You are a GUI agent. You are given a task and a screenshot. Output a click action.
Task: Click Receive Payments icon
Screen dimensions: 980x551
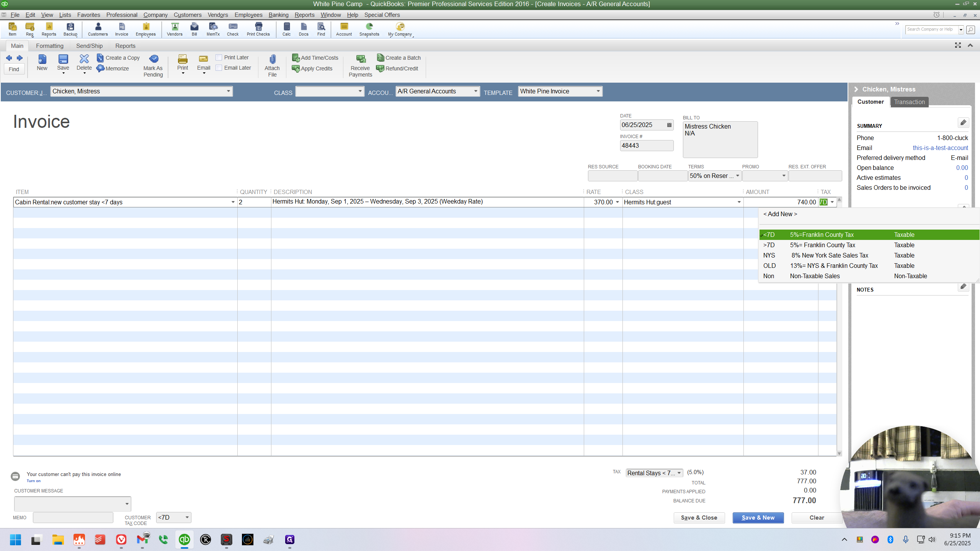(x=360, y=66)
